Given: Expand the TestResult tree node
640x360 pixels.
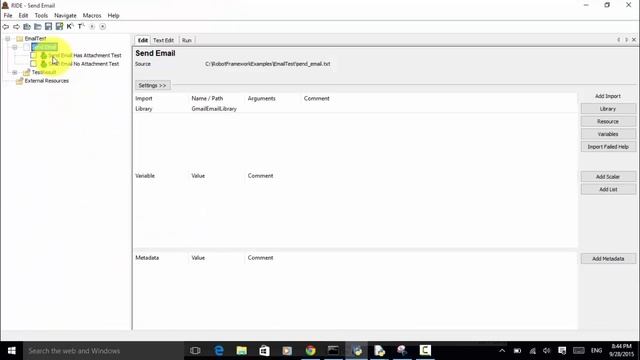Looking at the screenshot, I should tap(15, 72).
